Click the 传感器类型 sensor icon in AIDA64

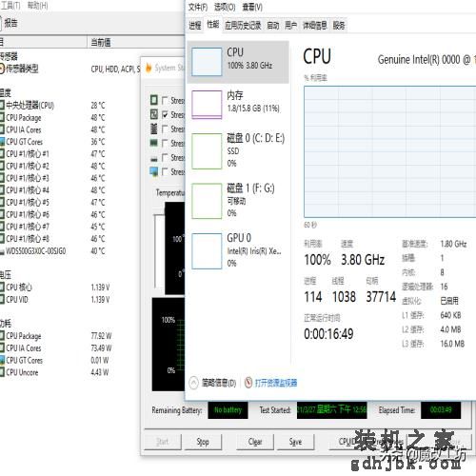tap(2, 69)
